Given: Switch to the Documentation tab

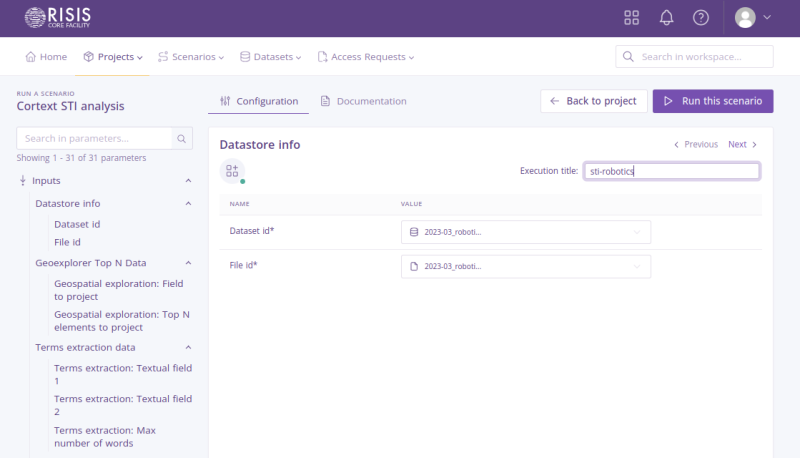Looking at the screenshot, I should tap(363, 101).
